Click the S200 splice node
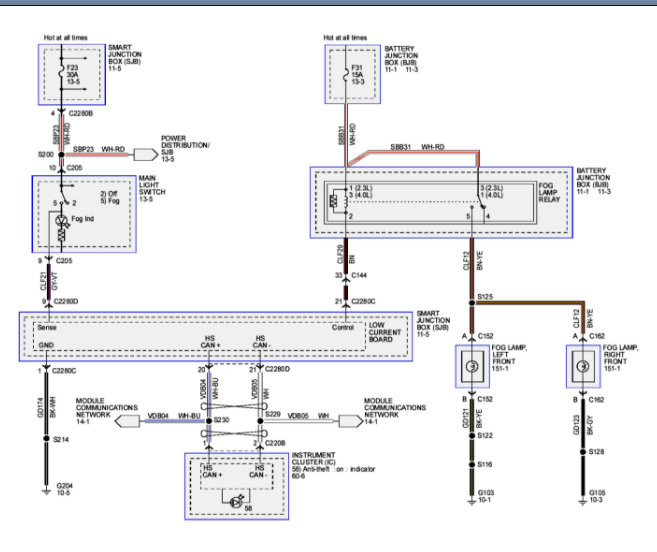Viewport: 657px width, 552px height. [62, 154]
